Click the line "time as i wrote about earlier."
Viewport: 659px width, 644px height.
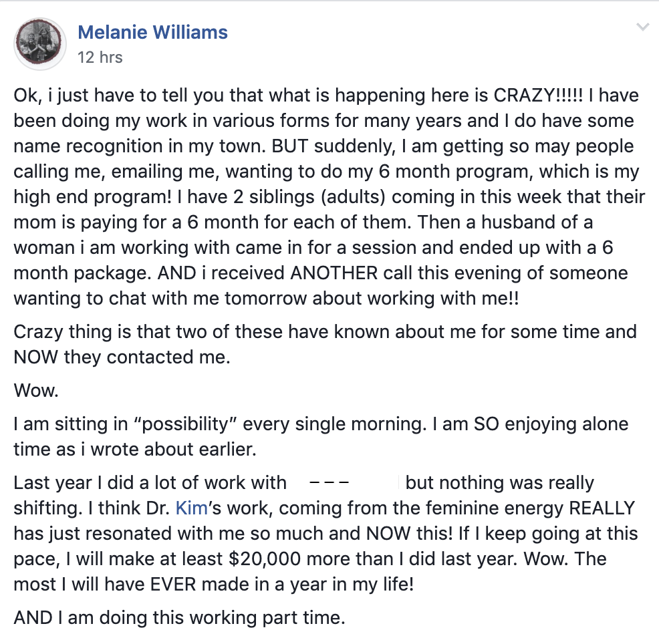(134, 450)
